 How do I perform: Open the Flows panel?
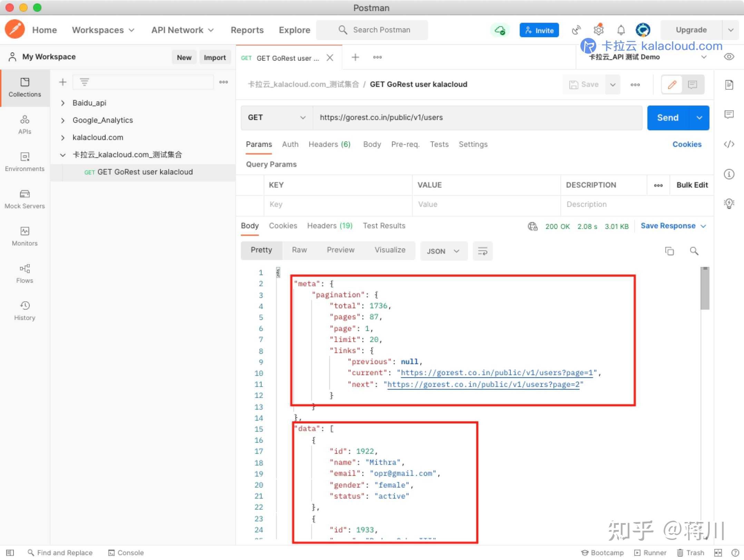click(x=25, y=274)
